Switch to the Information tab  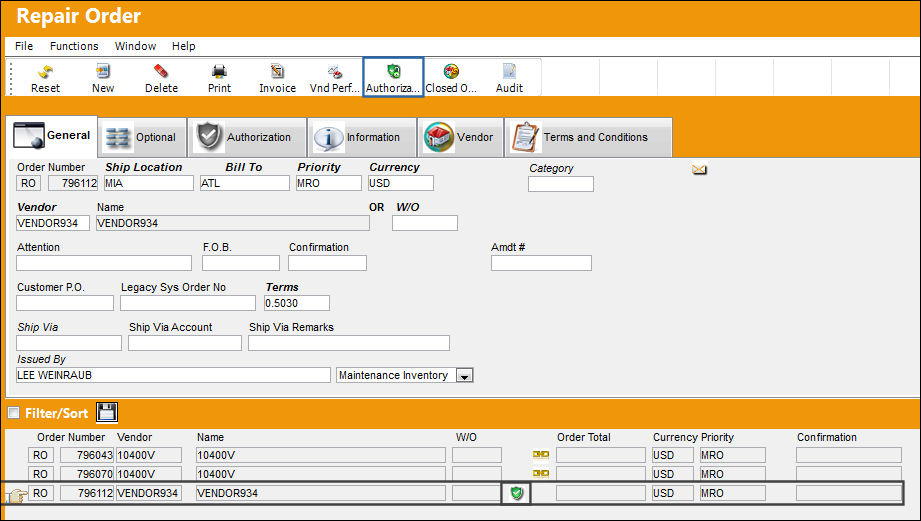click(x=362, y=137)
